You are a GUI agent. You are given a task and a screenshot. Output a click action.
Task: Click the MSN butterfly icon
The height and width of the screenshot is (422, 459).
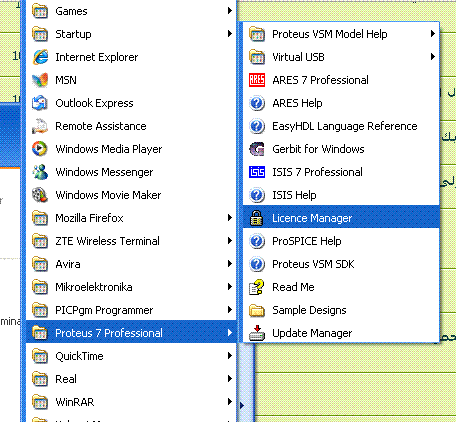(x=40, y=80)
